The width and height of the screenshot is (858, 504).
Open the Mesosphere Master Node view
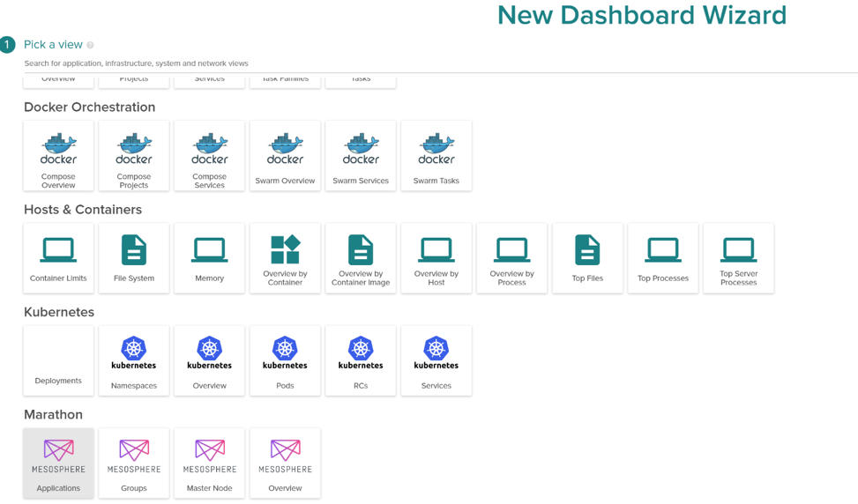pos(210,463)
